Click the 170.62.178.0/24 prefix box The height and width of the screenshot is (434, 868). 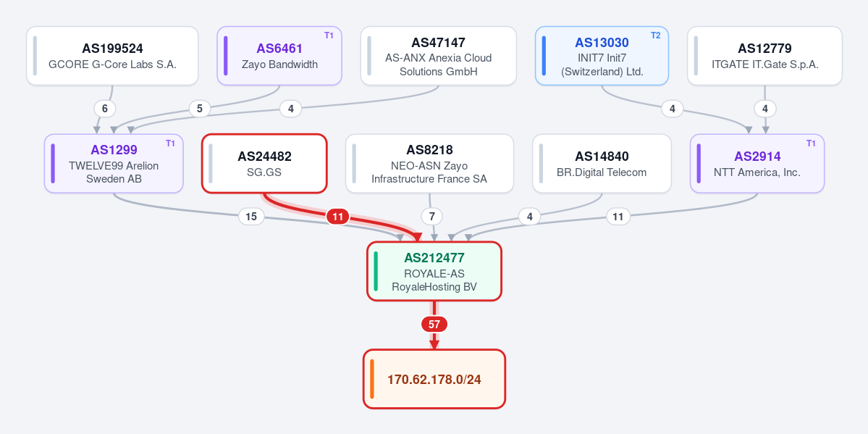click(434, 379)
